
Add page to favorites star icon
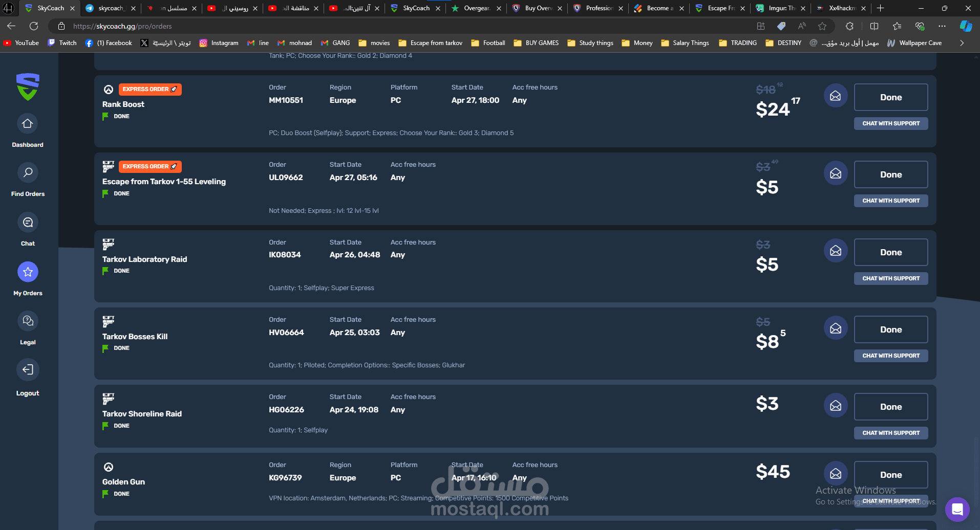pos(822,26)
